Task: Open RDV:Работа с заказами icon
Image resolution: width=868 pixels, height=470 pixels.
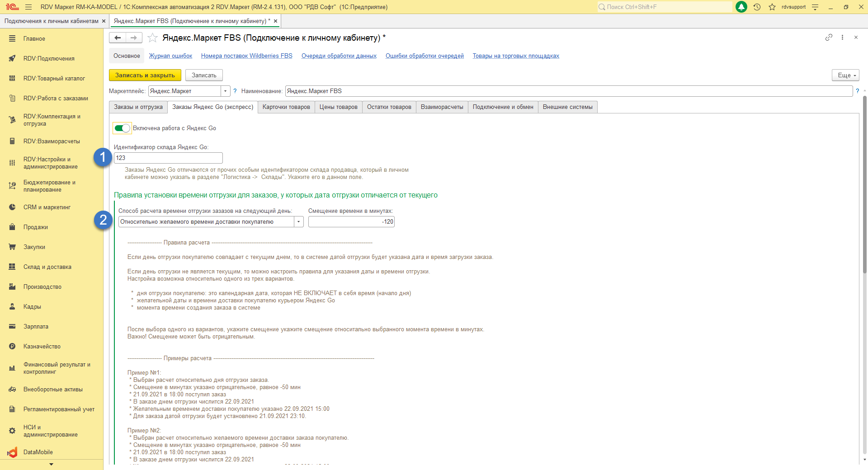Action: (12, 99)
